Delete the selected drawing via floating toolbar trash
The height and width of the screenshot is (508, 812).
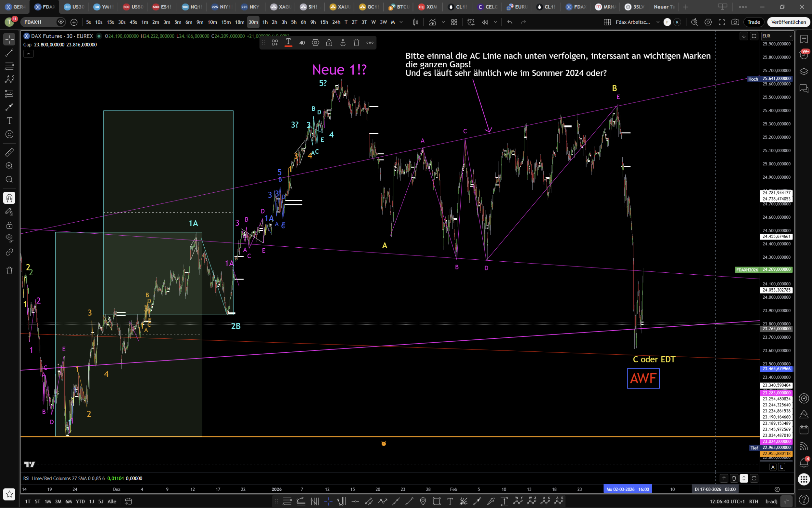[356, 43]
